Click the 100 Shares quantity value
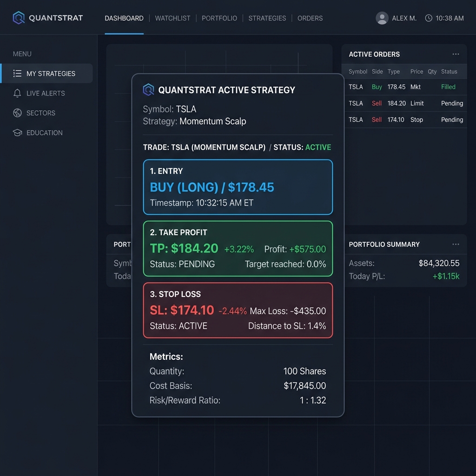Screen dimensions: 476x476 [x=304, y=371]
